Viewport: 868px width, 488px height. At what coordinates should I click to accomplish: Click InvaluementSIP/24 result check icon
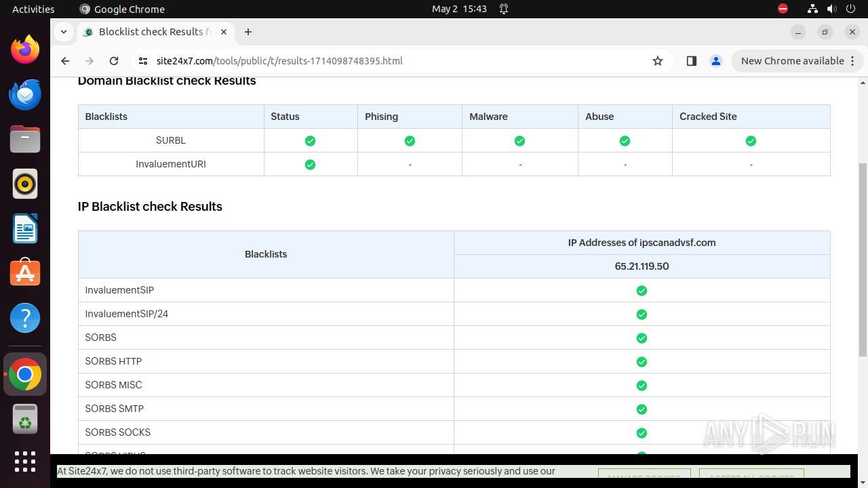pyautogui.click(x=642, y=314)
